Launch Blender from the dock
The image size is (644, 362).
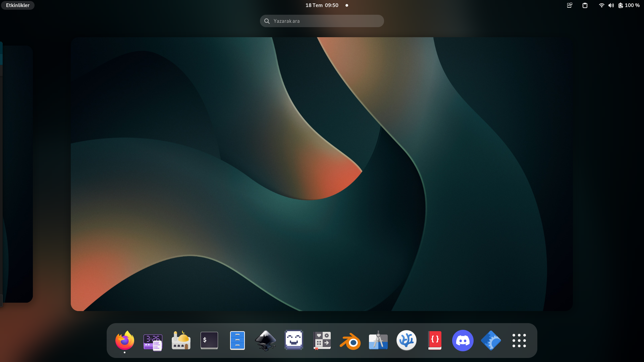coord(350,341)
